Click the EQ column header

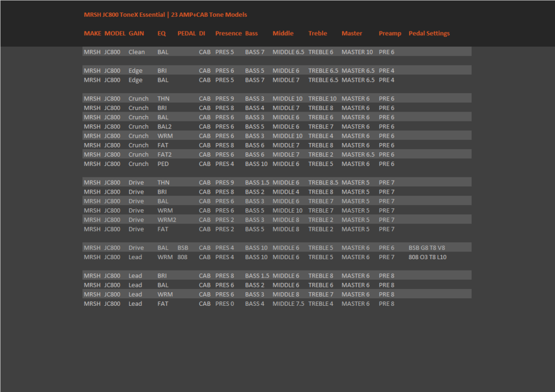click(x=162, y=33)
